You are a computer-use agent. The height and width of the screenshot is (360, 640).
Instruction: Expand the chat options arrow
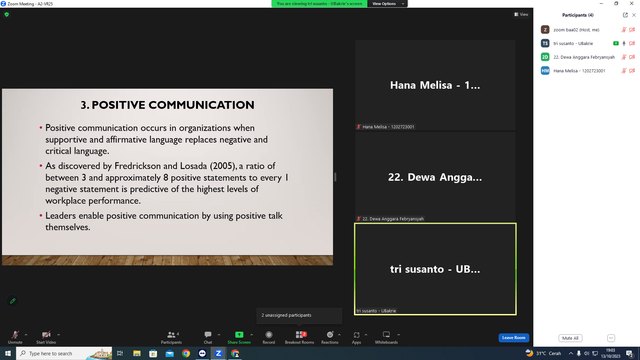coord(219,335)
